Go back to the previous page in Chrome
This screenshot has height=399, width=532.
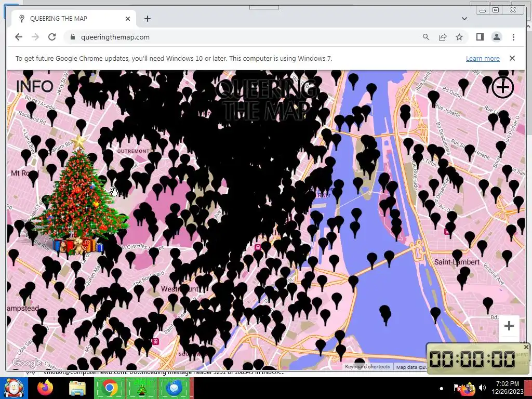point(19,37)
